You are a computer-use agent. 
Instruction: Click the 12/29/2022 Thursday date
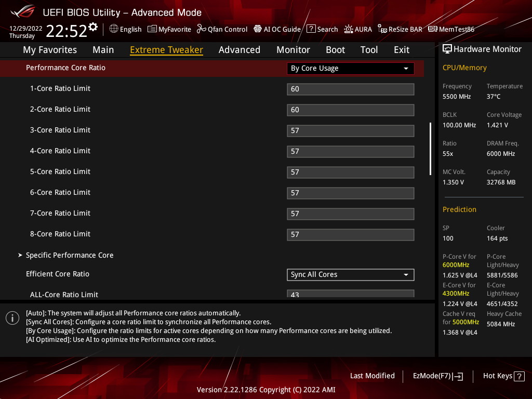(25, 32)
